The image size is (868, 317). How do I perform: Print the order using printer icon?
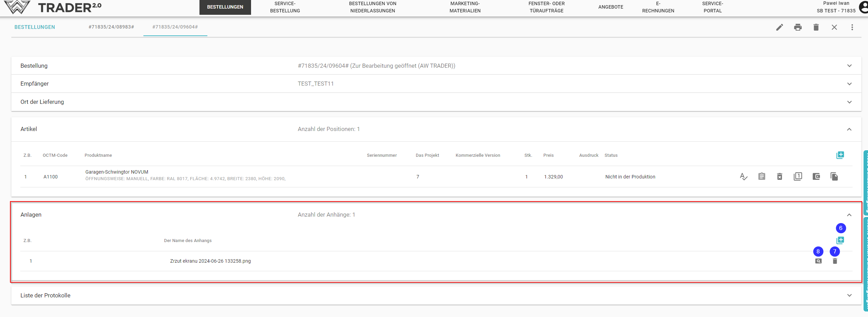pos(798,27)
